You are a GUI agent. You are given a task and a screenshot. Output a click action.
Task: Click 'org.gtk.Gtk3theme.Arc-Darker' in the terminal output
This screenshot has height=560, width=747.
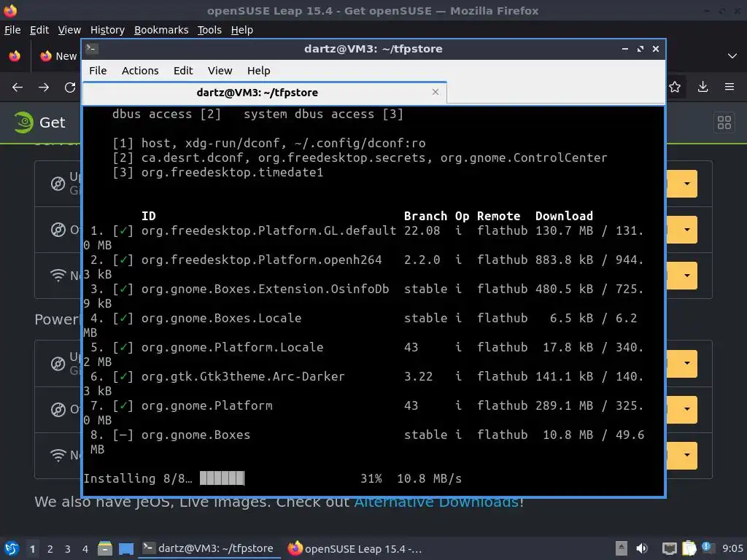[x=242, y=376]
